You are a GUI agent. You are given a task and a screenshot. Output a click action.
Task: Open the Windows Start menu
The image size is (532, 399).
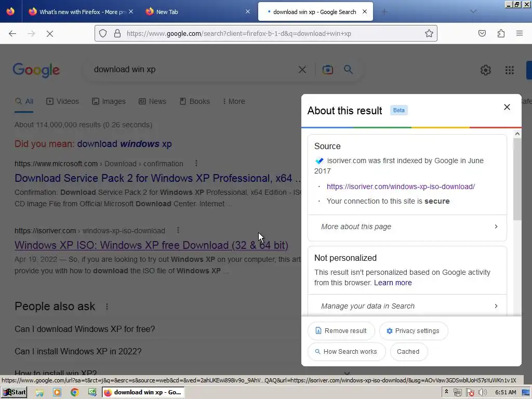tap(14, 393)
